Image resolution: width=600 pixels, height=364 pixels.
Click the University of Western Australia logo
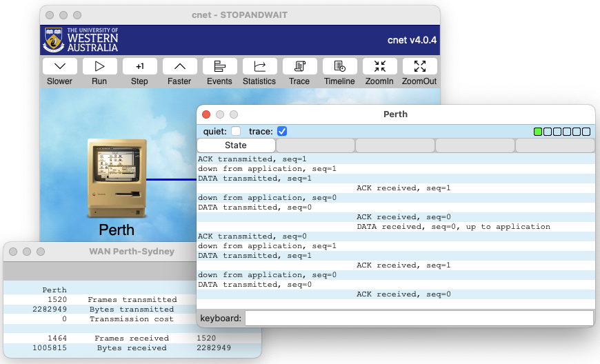[x=81, y=40]
